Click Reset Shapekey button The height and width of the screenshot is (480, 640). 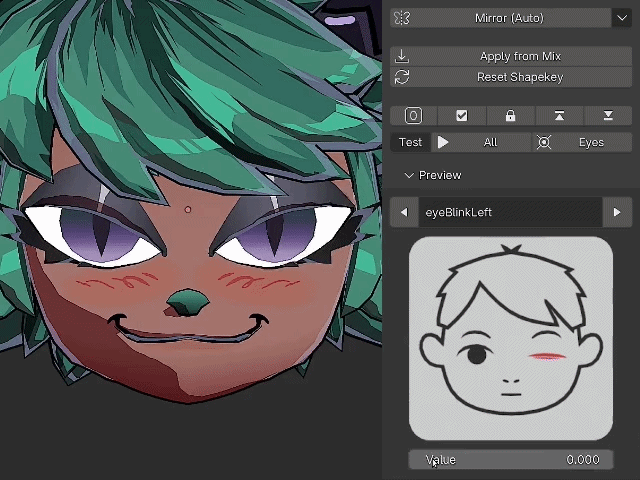[x=511, y=77]
